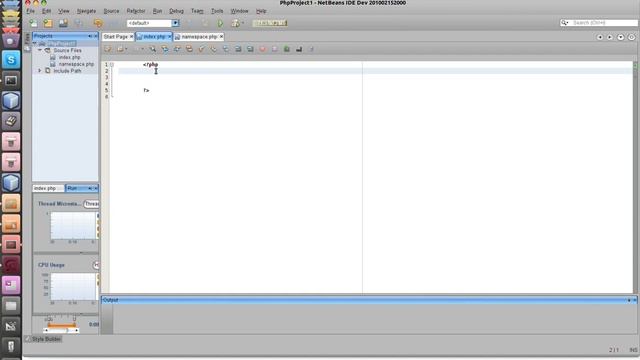This screenshot has height=360, width=640.
Task: Open the Debug Project dropdown arrow
Action: tap(243, 23)
